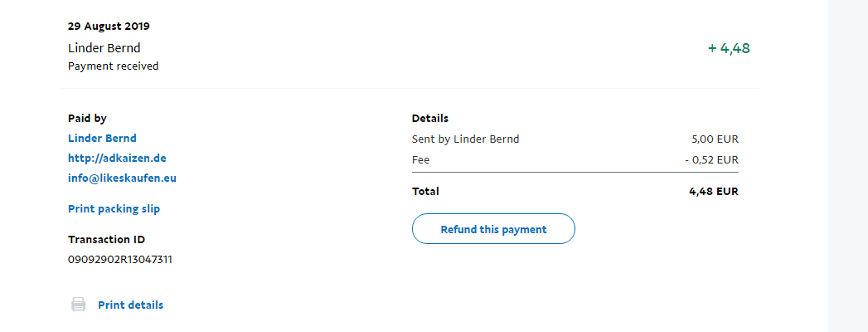This screenshot has height=332, width=868.
Task: Select Print packing slip
Action: pyautogui.click(x=114, y=208)
